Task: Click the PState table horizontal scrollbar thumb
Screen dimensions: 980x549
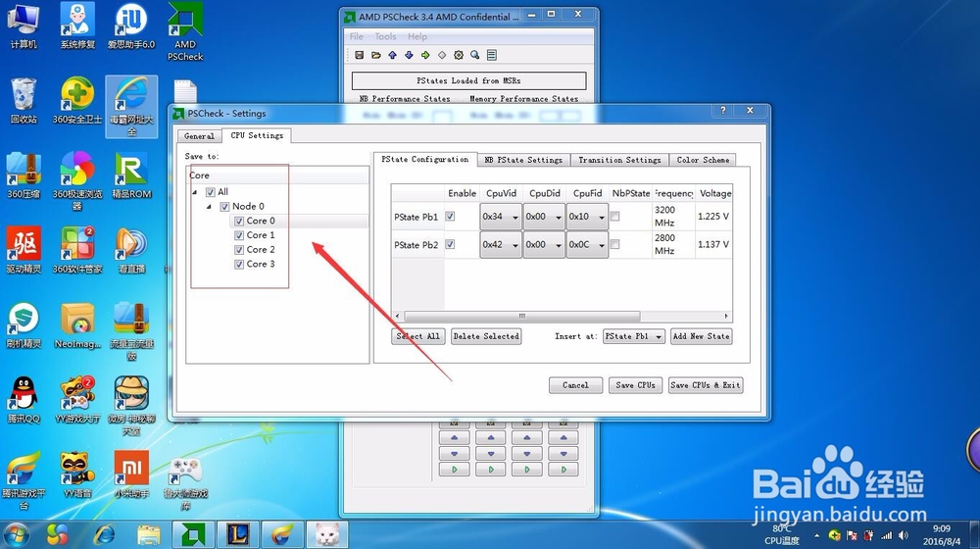Action: click(522, 317)
